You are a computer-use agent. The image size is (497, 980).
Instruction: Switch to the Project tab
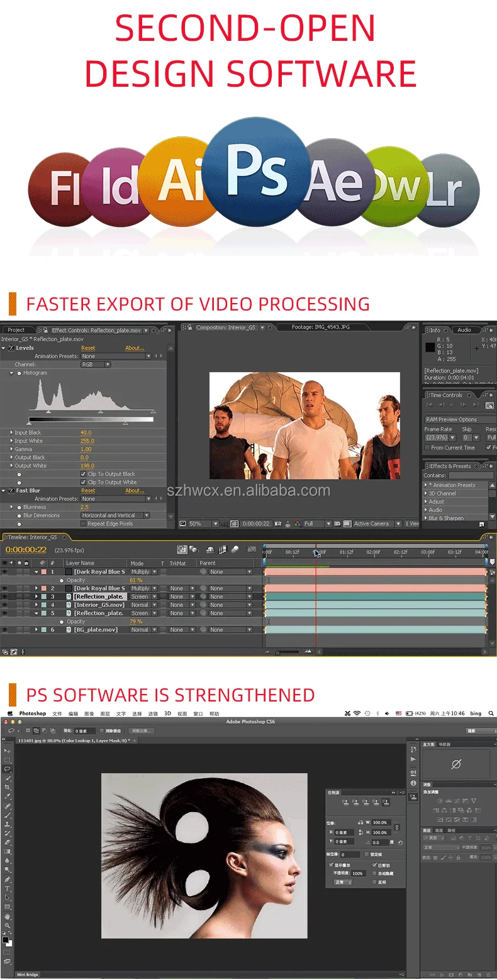click(16, 330)
